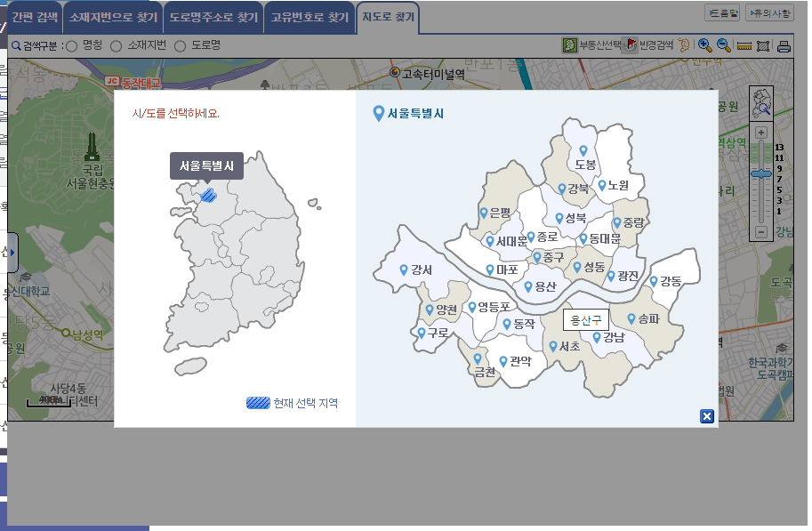
Task: Click the 관악 district label
Action: (520, 360)
